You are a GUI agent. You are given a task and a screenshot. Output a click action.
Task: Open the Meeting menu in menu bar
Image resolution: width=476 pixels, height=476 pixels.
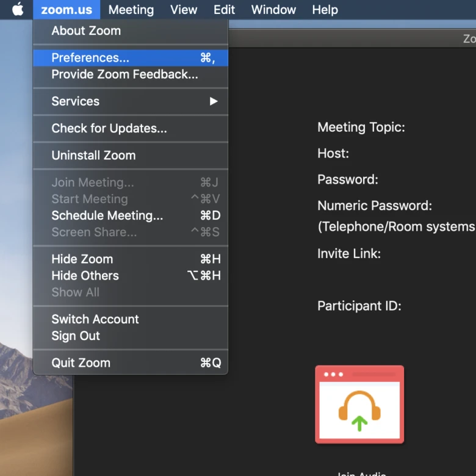point(131,10)
